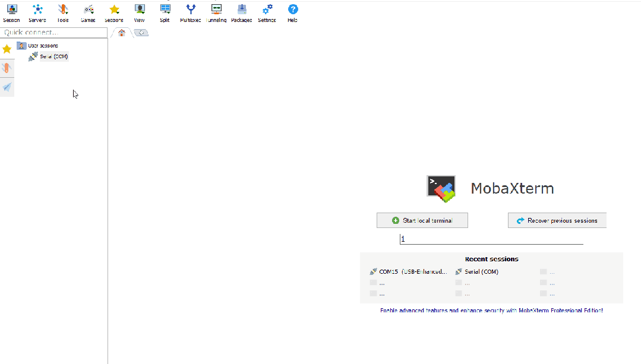
Task: Click the Recover previous sessions button
Action: 557,221
